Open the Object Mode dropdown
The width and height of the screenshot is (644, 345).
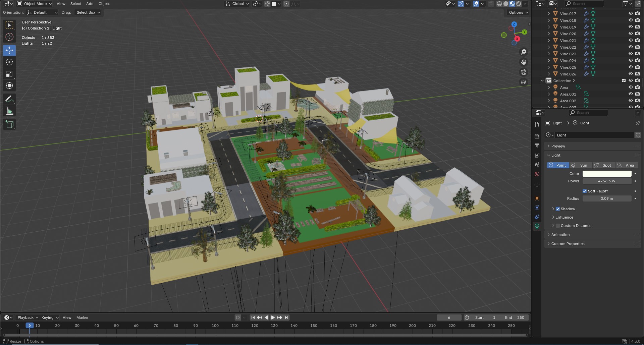[35, 4]
